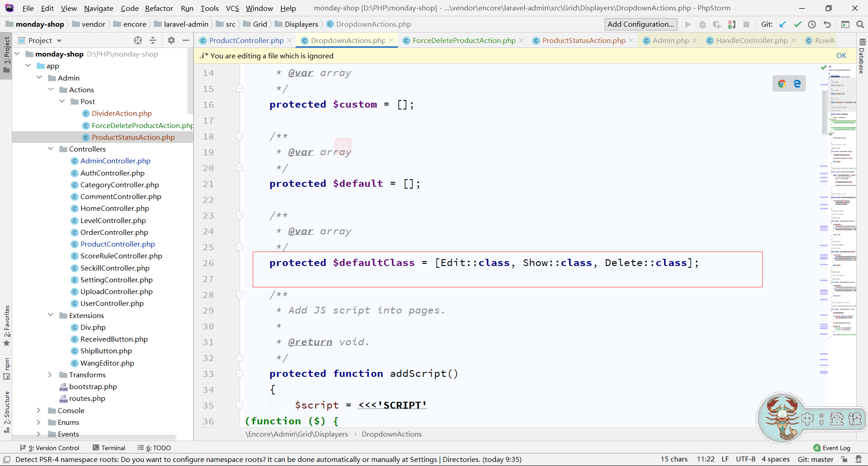Image resolution: width=868 pixels, height=466 pixels.
Task: Click Git Update Project arrow icon
Action: [783, 24]
